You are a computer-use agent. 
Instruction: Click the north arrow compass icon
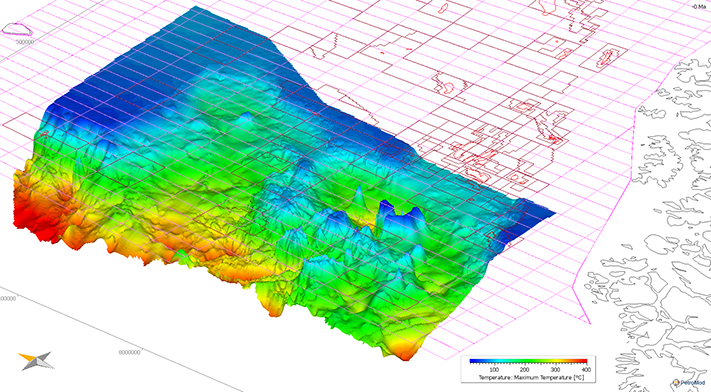(x=36, y=361)
